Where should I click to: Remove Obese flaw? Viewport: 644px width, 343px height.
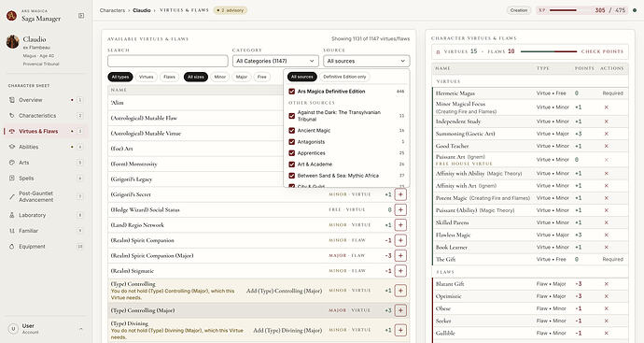click(x=607, y=308)
